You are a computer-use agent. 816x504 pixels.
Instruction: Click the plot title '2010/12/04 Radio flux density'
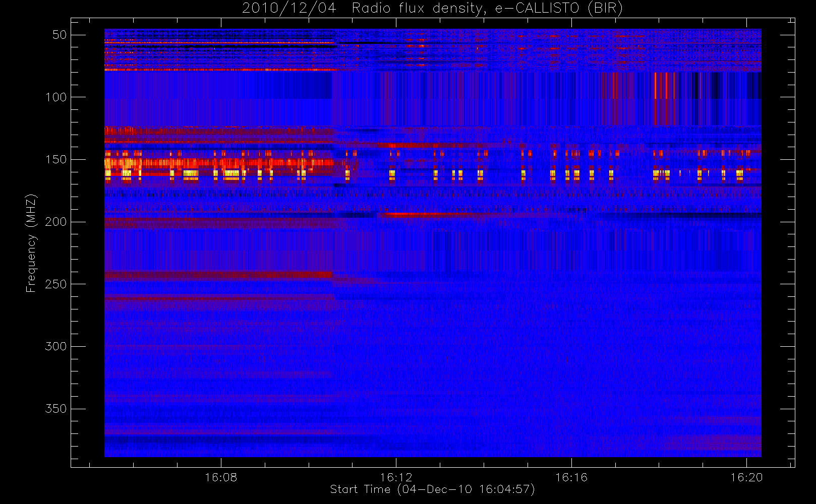coord(432,9)
